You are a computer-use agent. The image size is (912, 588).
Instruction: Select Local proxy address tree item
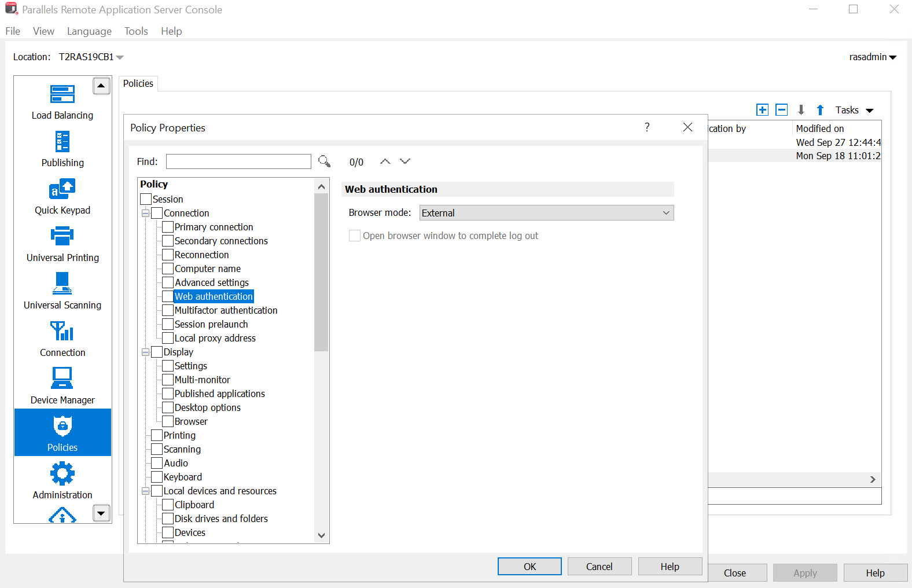pos(215,338)
